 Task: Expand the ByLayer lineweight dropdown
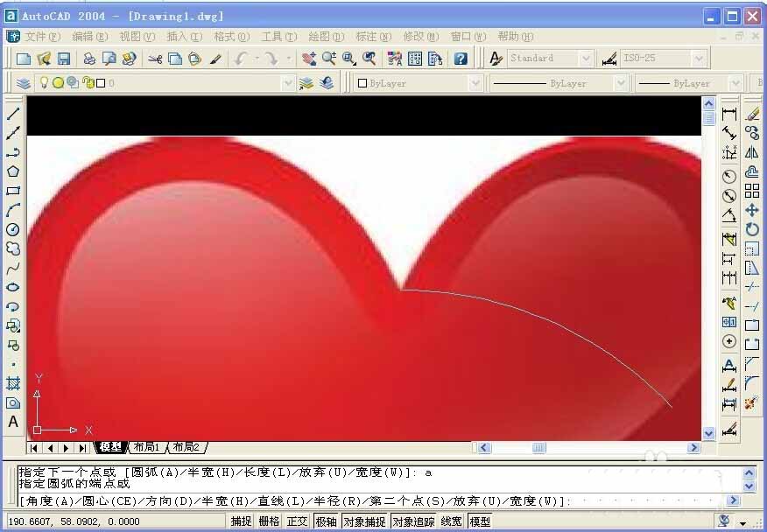[x=735, y=83]
